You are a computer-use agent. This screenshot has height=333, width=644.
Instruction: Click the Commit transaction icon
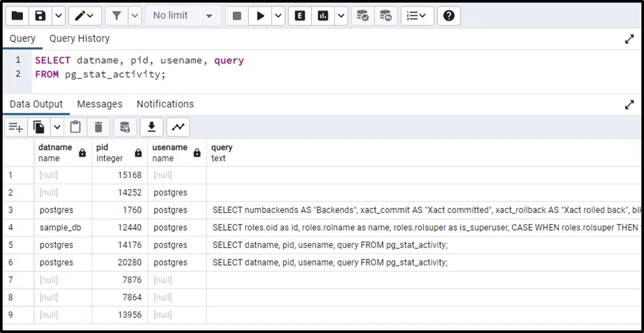[362, 16]
